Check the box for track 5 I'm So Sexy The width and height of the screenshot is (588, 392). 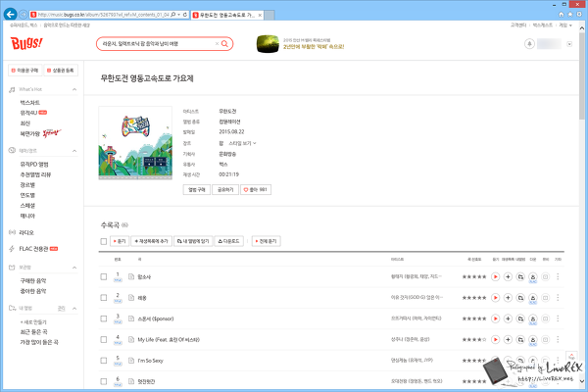pyautogui.click(x=104, y=361)
